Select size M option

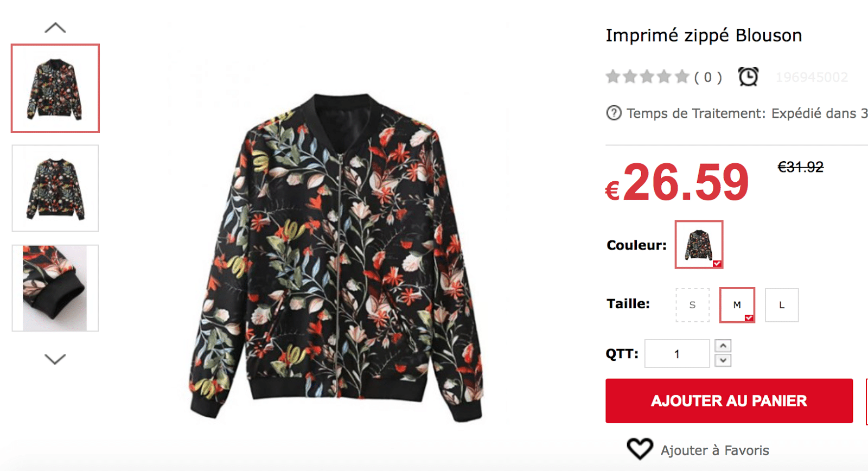coord(737,305)
